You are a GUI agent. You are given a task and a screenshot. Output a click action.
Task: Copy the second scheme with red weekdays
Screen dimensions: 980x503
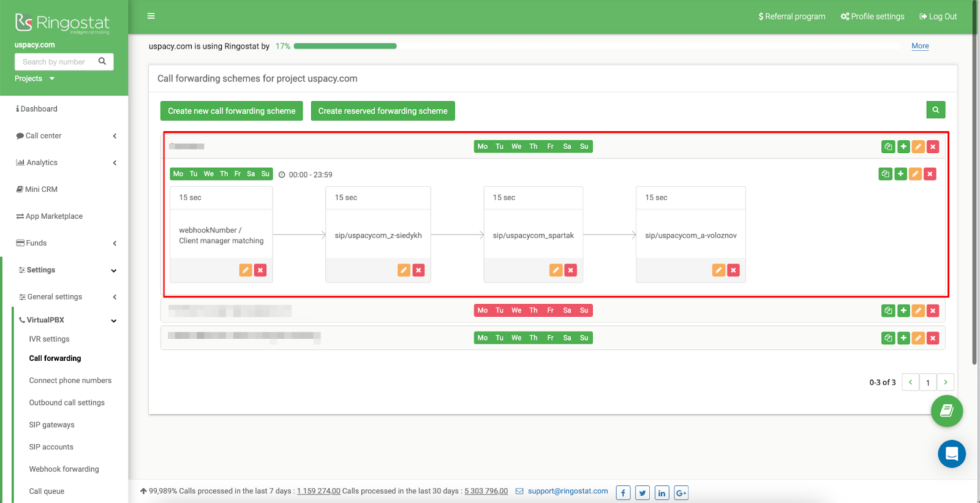coord(888,311)
